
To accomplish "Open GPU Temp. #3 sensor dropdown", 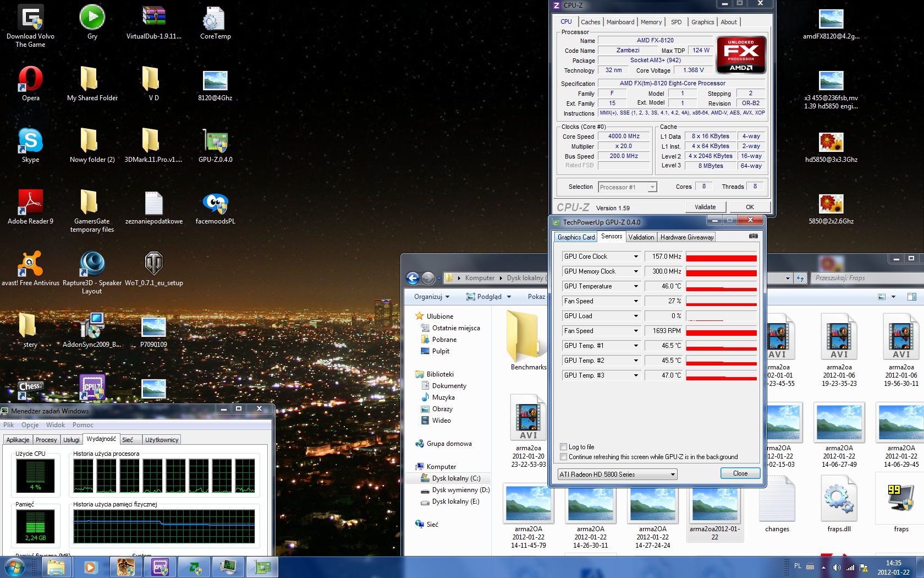I will pos(636,375).
